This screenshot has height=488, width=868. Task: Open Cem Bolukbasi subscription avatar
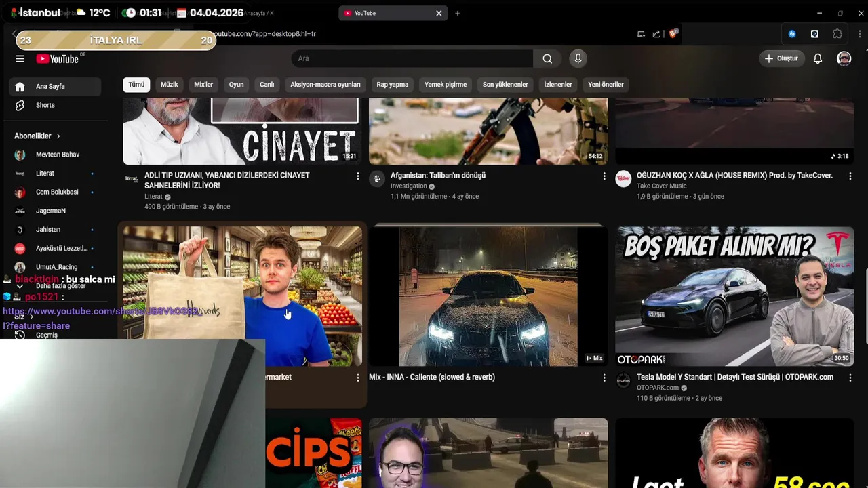coord(20,192)
